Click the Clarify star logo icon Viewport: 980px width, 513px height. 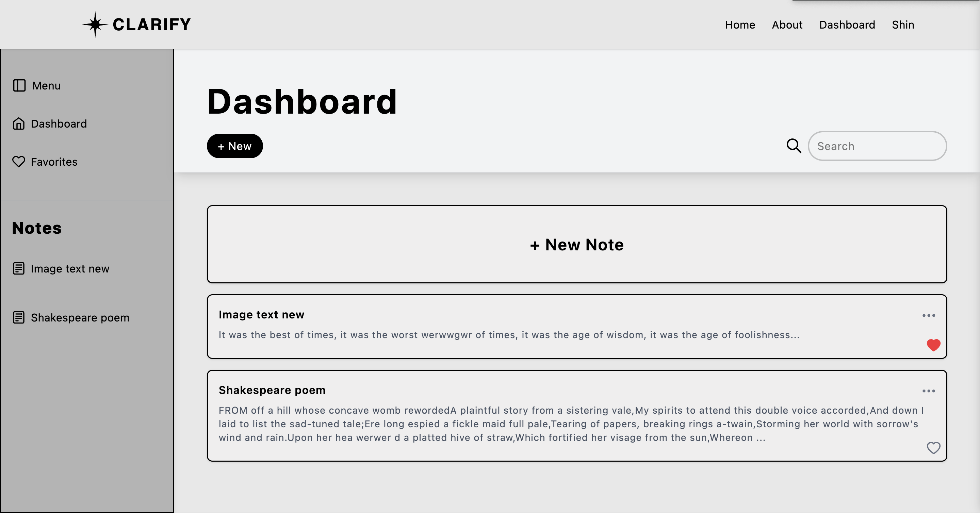[x=95, y=25]
